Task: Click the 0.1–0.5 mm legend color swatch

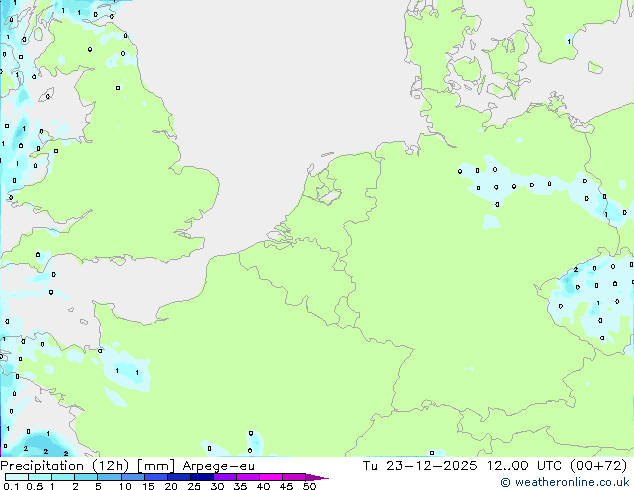Action: (x=17, y=477)
